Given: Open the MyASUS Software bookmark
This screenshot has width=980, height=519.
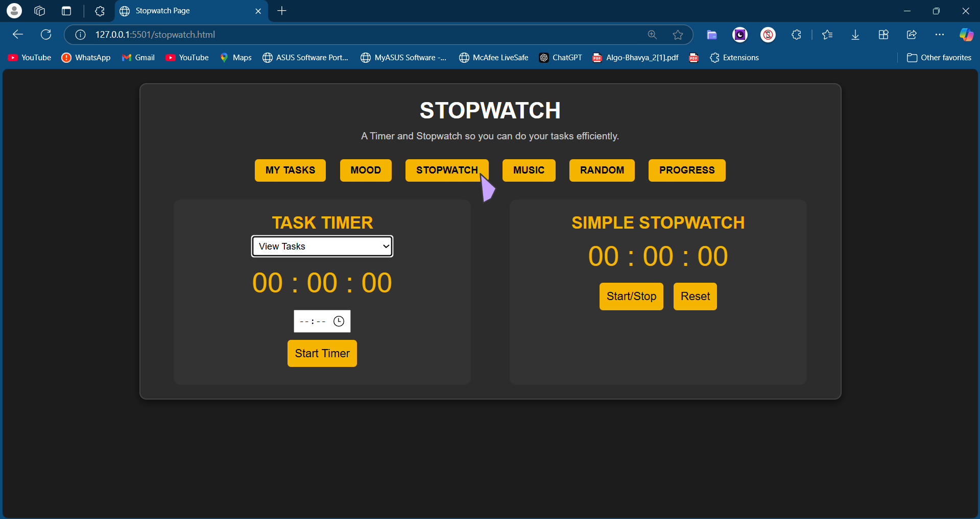Looking at the screenshot, I should pyautogui.click(x=403, y=58).
